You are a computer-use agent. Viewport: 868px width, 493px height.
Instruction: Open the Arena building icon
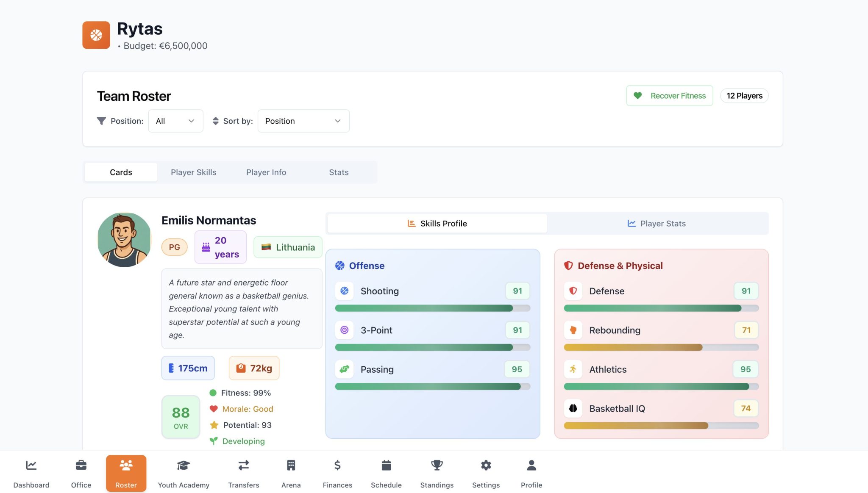[x=291, y=465]
